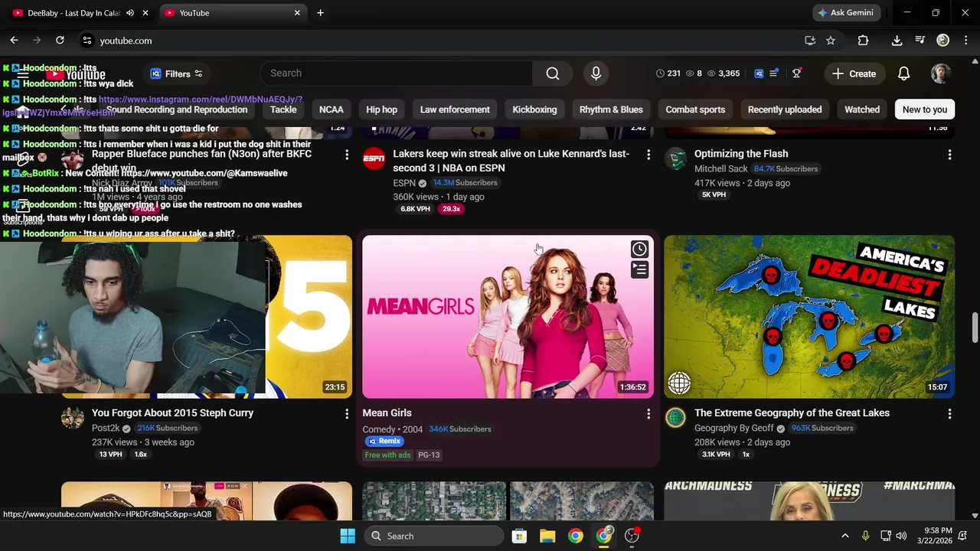Open more options for Great Lakes video
The height and width of the screenshot is (551, 980).
[x=949, y=414]
